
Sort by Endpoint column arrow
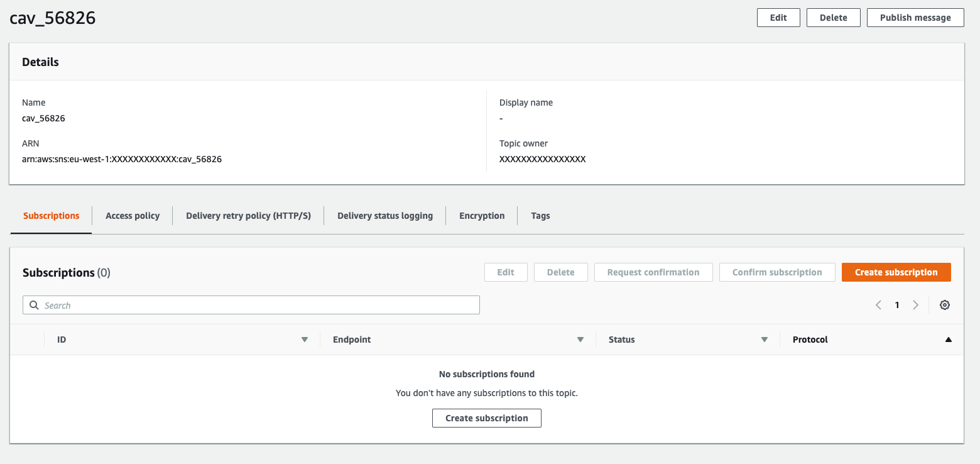[580, 340]
